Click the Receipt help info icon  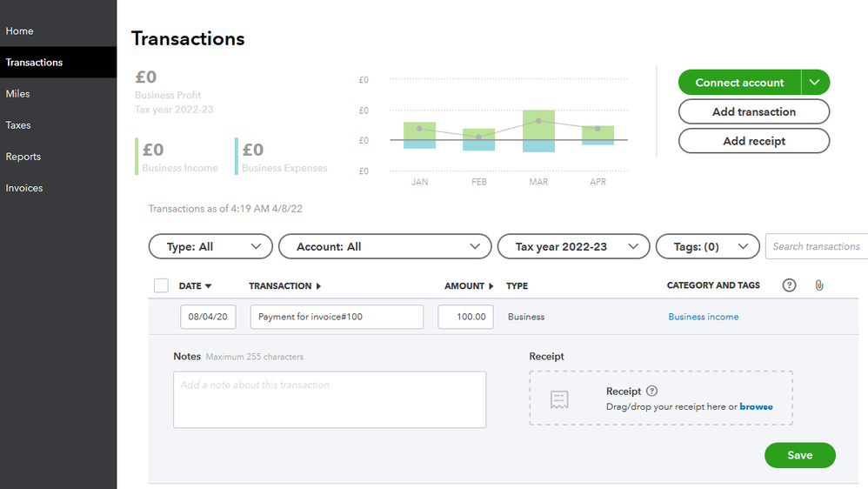point(652,392)
